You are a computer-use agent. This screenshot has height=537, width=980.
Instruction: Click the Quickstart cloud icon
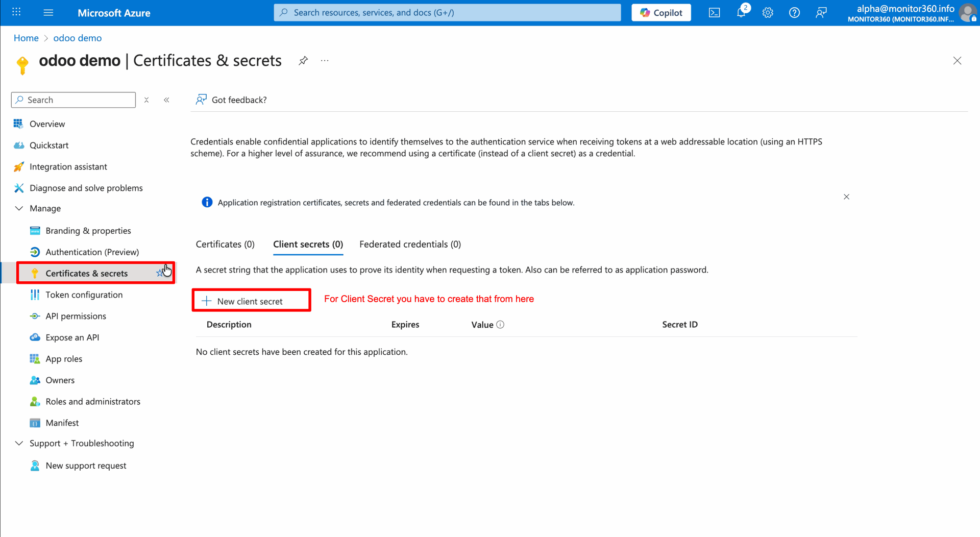pyautogui.click(x=19, y=145)
